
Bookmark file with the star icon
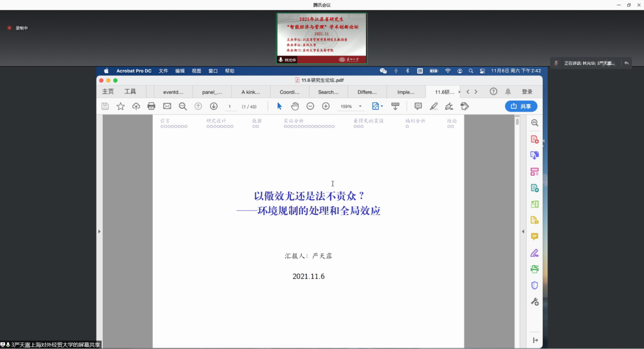120,106
